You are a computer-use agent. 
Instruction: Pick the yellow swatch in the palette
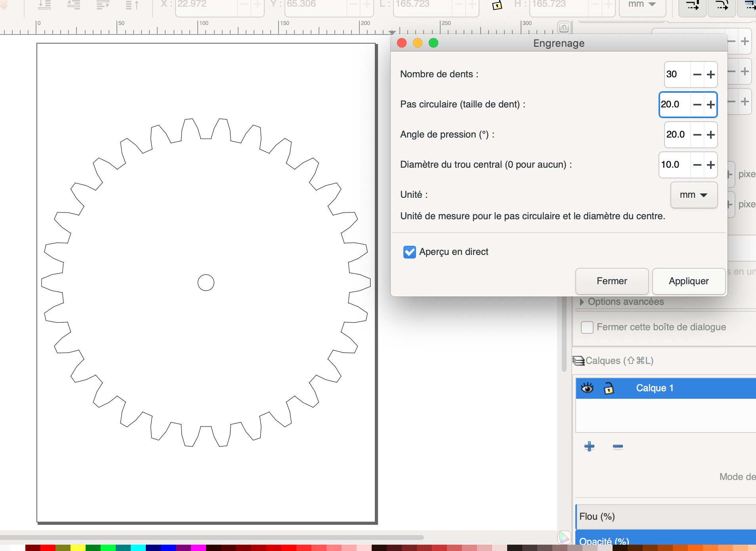[78, 548]
